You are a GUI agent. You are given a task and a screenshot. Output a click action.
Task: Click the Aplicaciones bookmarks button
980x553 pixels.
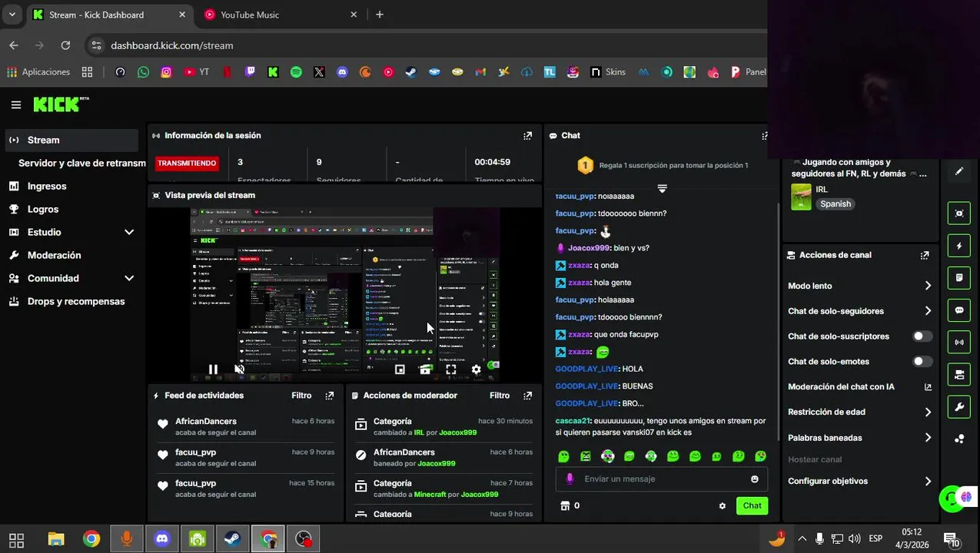38,72
